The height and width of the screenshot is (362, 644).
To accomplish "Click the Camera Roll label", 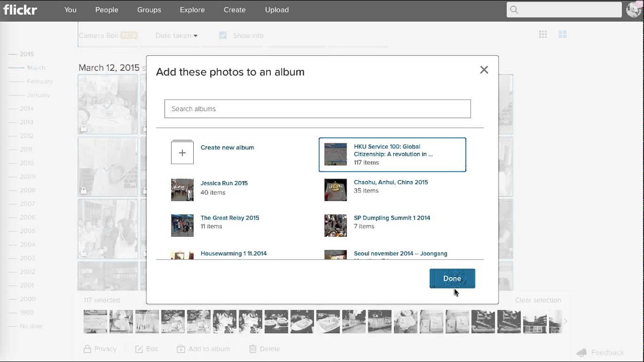I will tap(99, 36).
